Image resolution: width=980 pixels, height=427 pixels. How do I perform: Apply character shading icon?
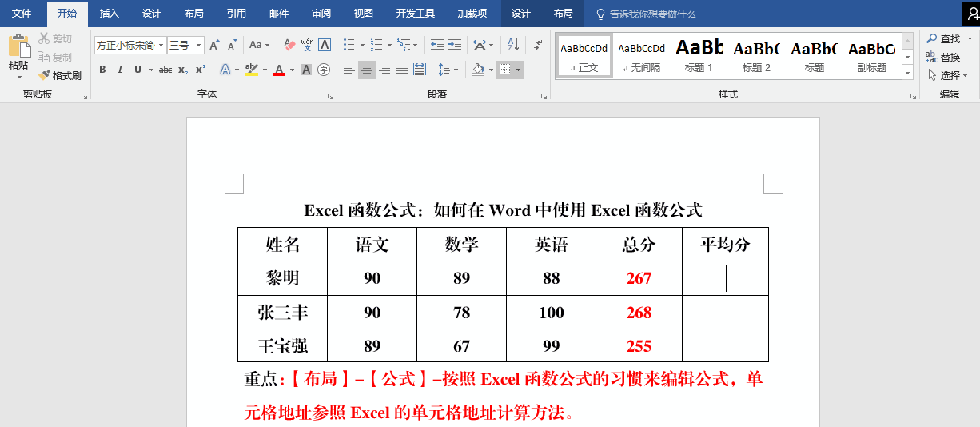point(307,70)
